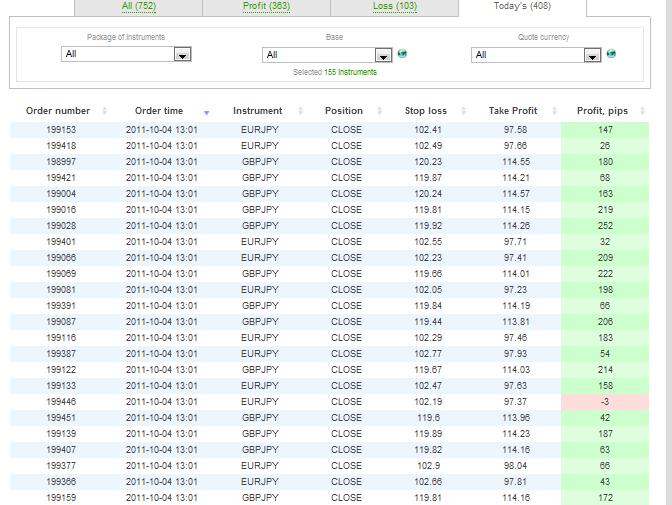Select order number 199153 row
Viewport: 672px width, 505px height.
60,130
